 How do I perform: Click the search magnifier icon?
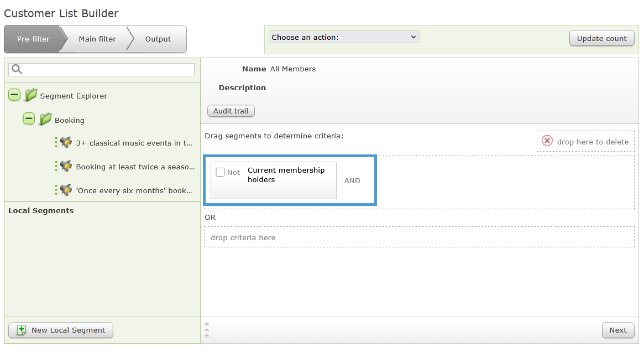tap(17, 69)
